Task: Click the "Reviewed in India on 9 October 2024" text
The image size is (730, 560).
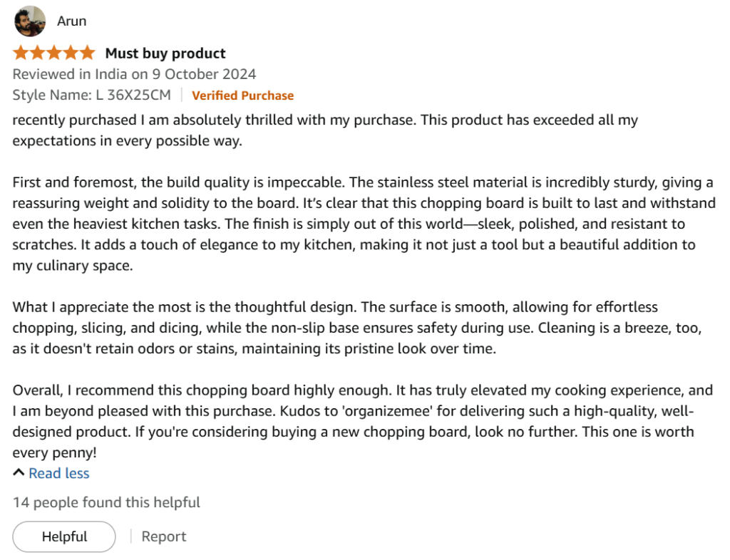Action: click(134, 74)
